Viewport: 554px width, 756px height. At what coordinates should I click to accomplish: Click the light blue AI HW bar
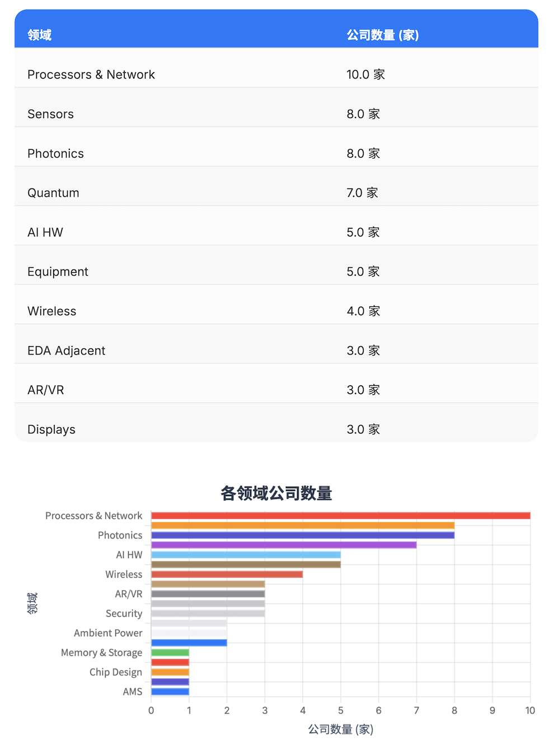pyautogui.click(x=246, y=555)
